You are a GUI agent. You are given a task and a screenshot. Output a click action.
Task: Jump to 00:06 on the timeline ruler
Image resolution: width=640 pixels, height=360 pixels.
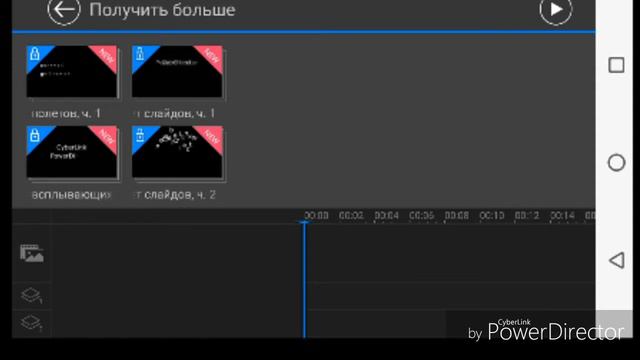(x=421, y=215)
